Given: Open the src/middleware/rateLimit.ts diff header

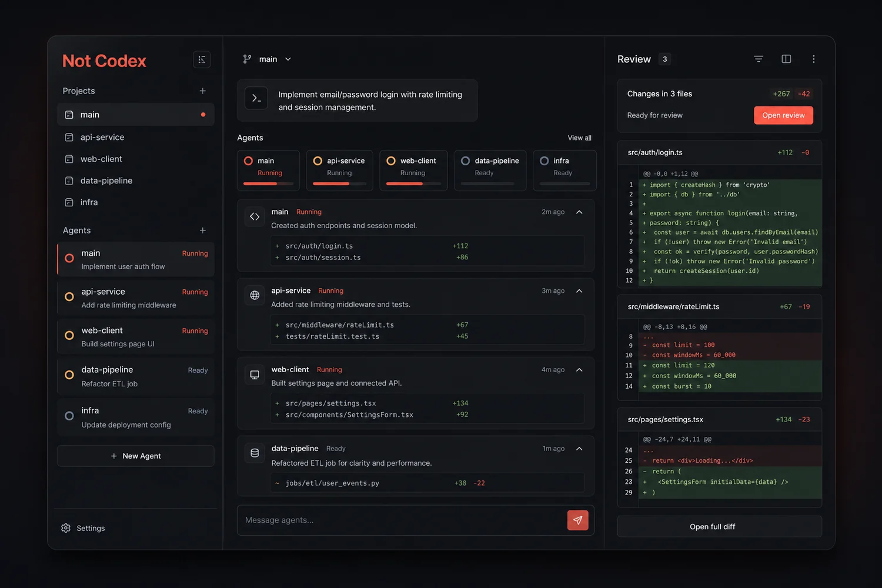Looking at the screenshot, I should click(x=719, y=306).
